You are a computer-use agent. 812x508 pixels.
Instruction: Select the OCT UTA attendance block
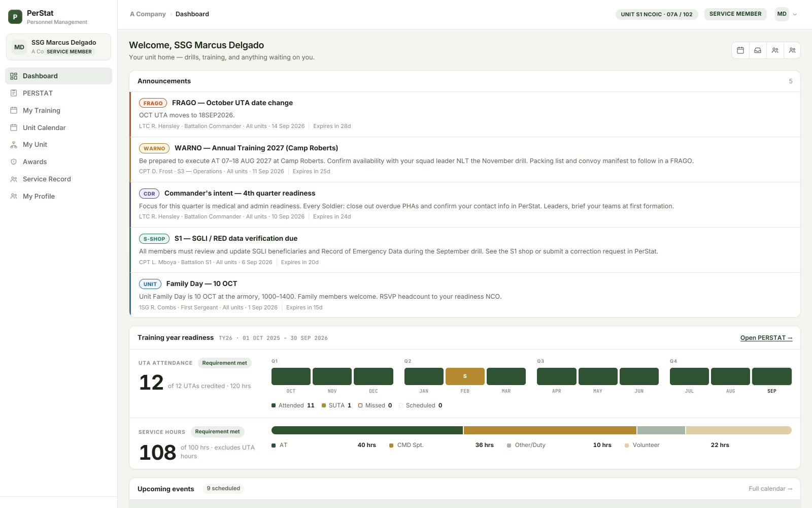pos(291,376)
